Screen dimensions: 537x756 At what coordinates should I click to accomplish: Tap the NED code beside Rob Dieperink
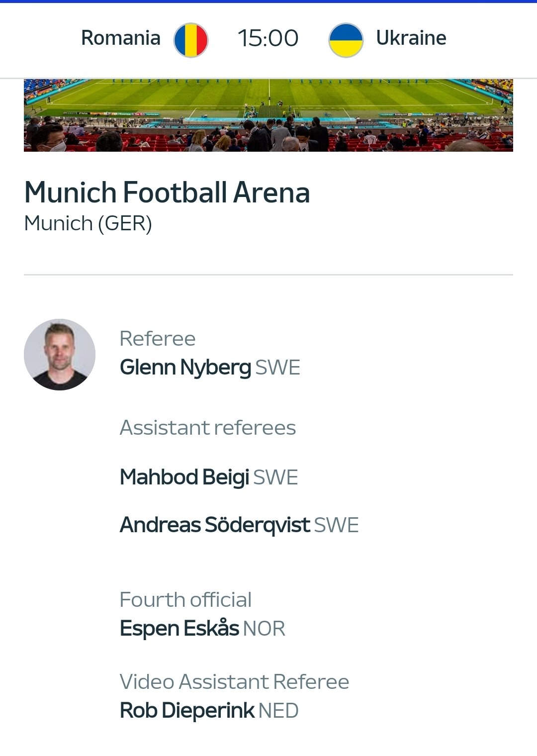[278, 711]
